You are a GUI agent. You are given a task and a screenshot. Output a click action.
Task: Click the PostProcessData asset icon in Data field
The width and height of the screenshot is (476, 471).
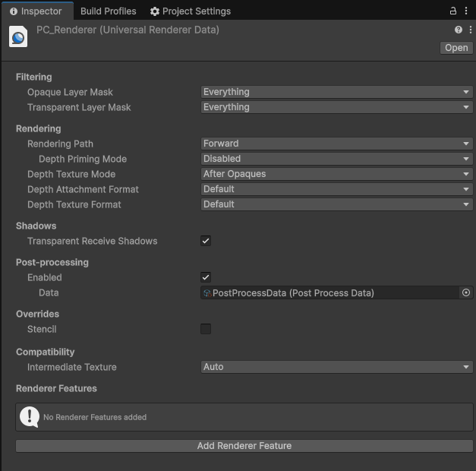coord(207,293)
